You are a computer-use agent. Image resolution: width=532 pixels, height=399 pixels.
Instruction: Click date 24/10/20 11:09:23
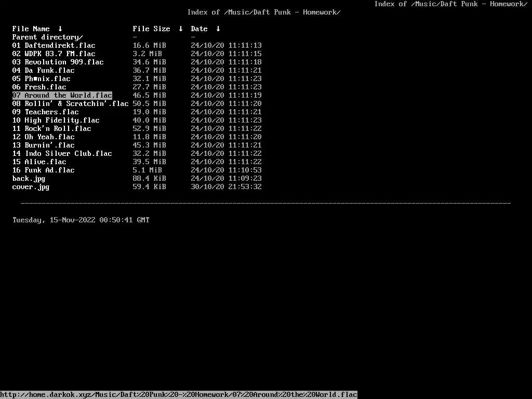coord(226,179)
